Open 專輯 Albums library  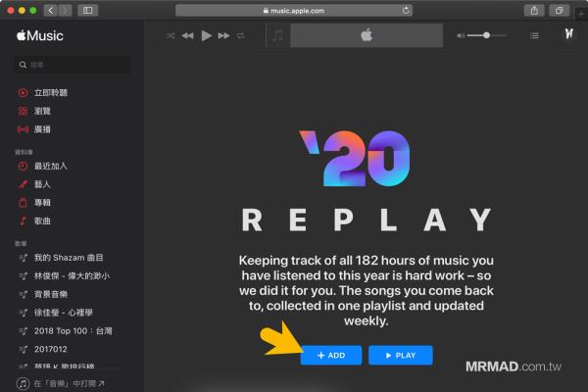pos(34,203)
